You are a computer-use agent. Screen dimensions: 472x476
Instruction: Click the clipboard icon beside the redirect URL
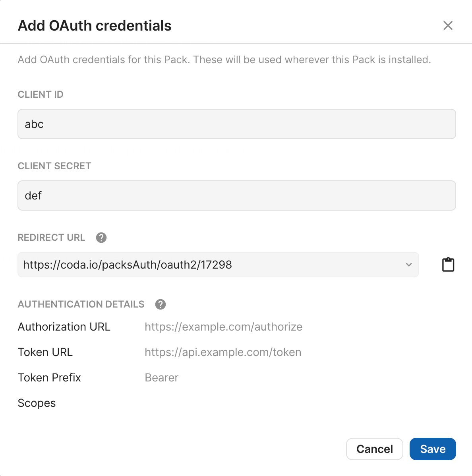(x=448, y=264)
